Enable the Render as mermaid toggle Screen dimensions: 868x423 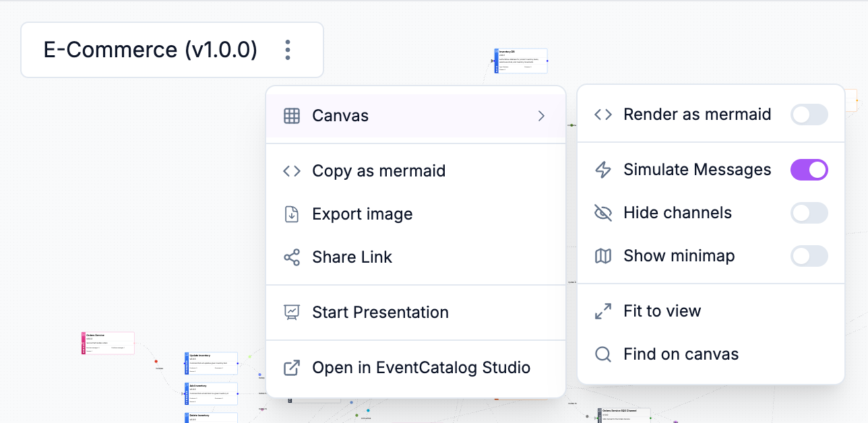pos(809,115)
